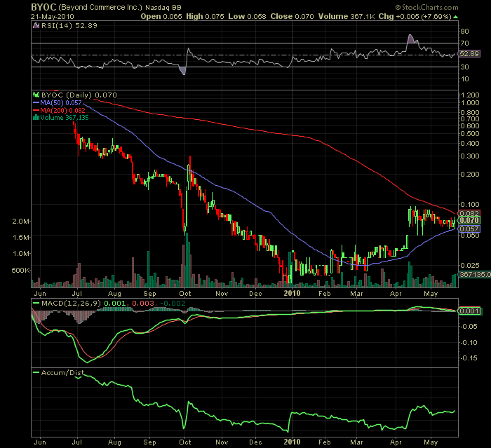
Task: Click the RSI 30 oversold axis label
Action: tap(464, 67)
